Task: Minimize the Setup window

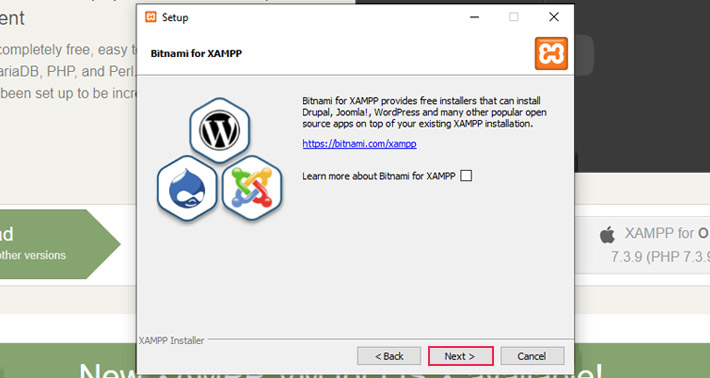Action: [x=475, y=17]
